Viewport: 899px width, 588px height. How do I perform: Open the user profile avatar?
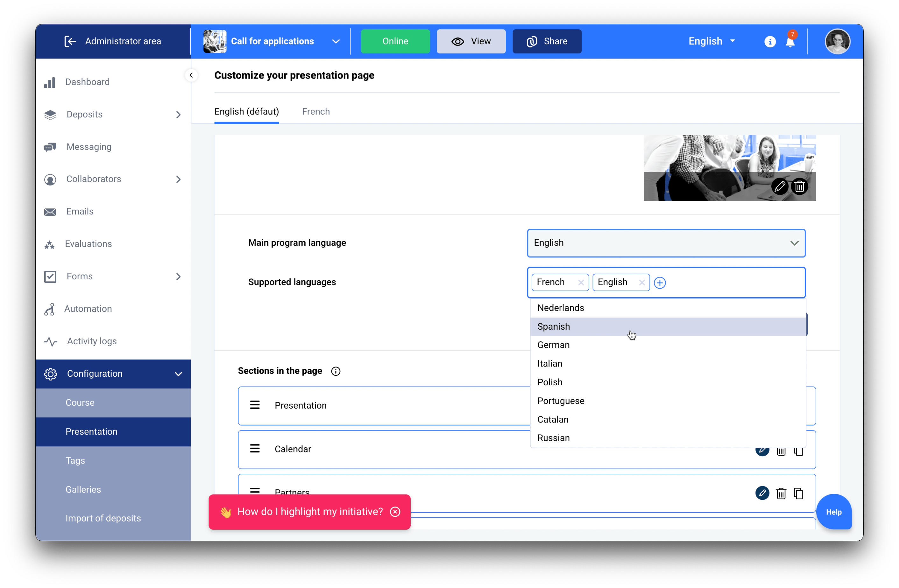click(x=838, y=41)
